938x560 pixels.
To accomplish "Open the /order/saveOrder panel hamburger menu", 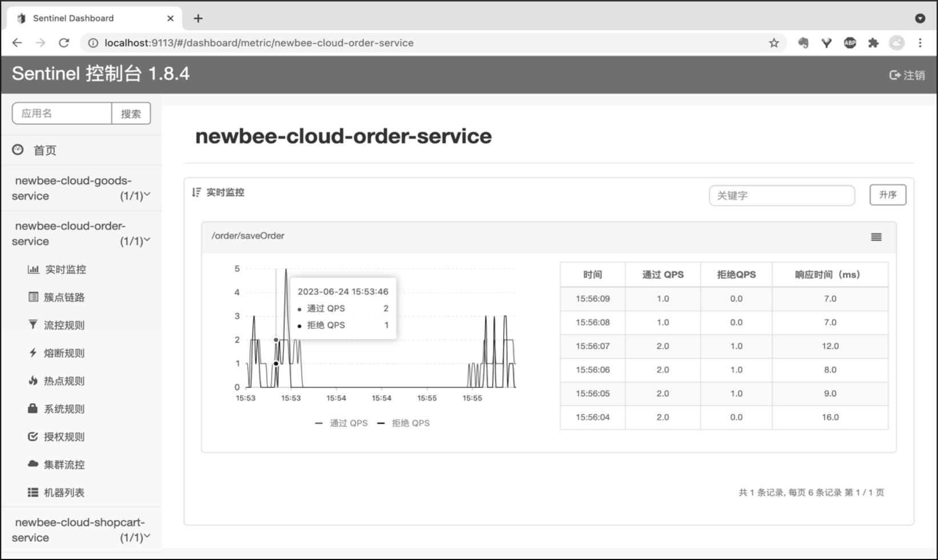I will [876, 237].
